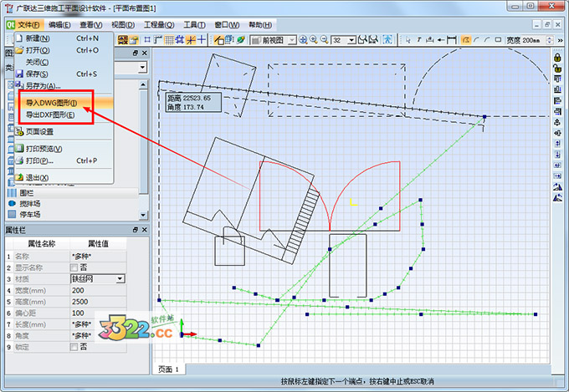The width and height of the screenshot is (569, 392).
Task: Click the 打印 printer icon in File menu
Action: click(20, 160)
